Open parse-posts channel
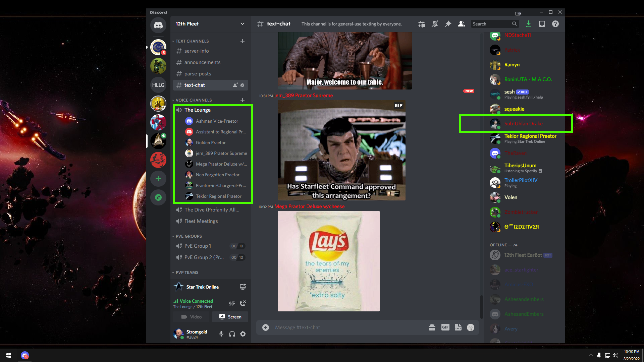 pyautogui.click(x=211, y=74)
